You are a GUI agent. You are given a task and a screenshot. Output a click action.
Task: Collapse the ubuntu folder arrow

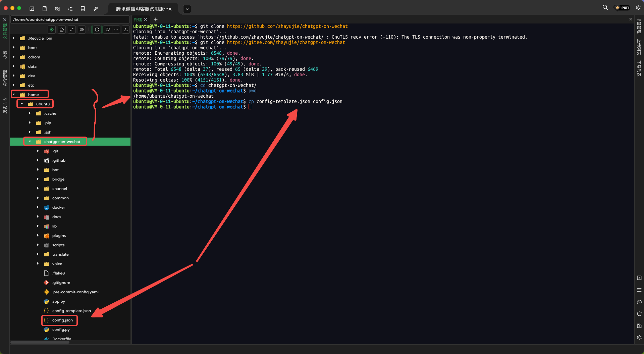(22, 104)
